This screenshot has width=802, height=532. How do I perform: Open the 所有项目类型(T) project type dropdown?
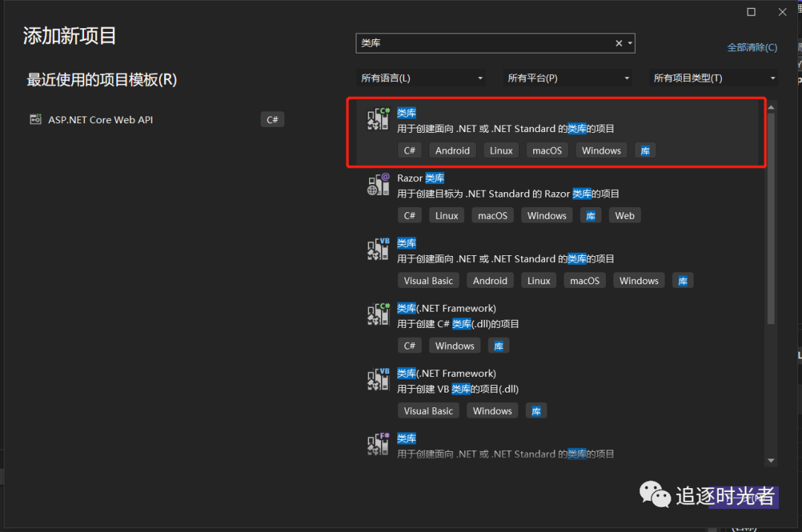[x=714, y=78]
